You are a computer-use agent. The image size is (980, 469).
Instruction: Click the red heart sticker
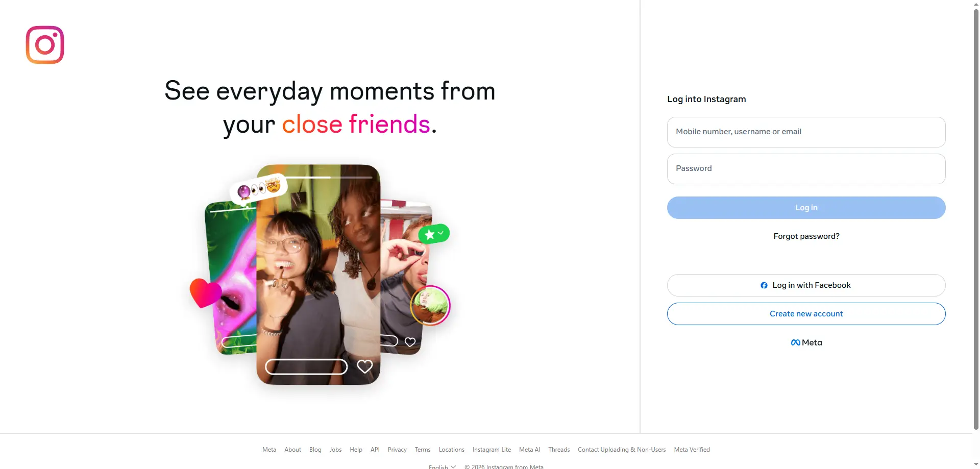(x=205, y=292)
